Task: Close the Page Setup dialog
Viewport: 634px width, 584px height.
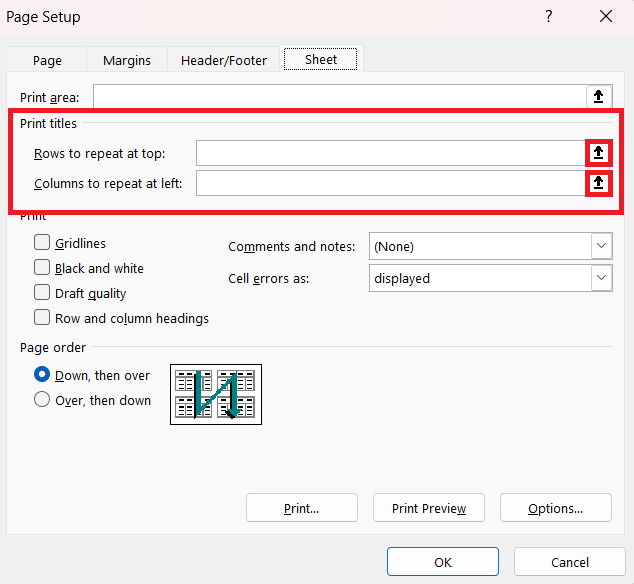Action: [606, 17]
